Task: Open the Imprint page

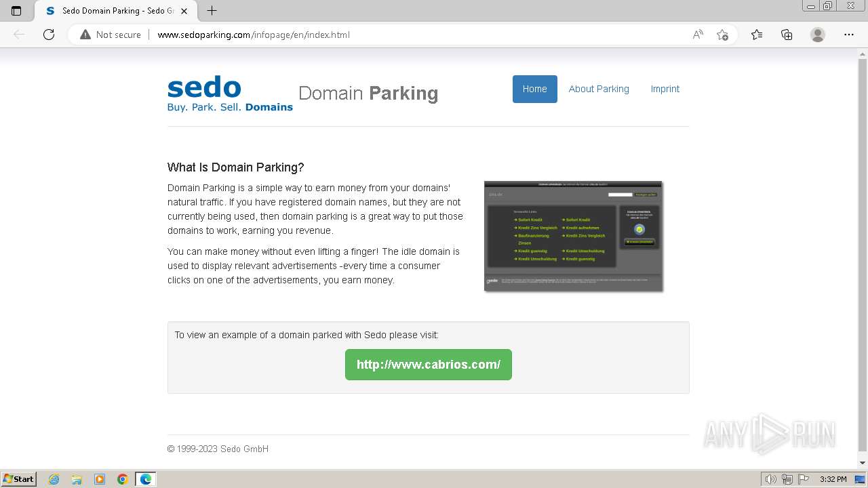Action: [665, 89]
